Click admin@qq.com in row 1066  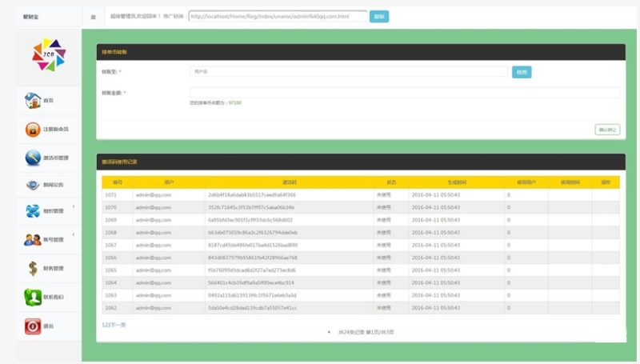pyautogui.click(x=154, y=258)
